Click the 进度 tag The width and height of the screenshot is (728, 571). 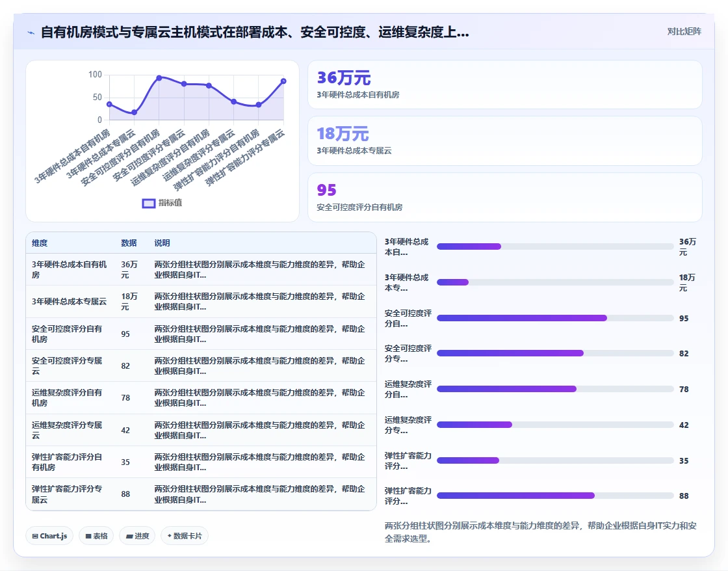(x=137, y=536)
